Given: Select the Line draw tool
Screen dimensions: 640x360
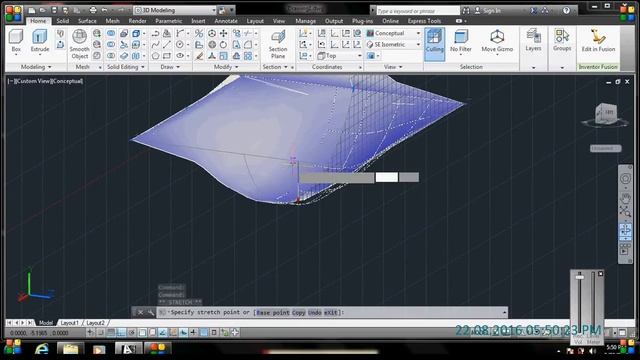Looking at the screenshot, I should pyautogui.click(x=167, y=44).
